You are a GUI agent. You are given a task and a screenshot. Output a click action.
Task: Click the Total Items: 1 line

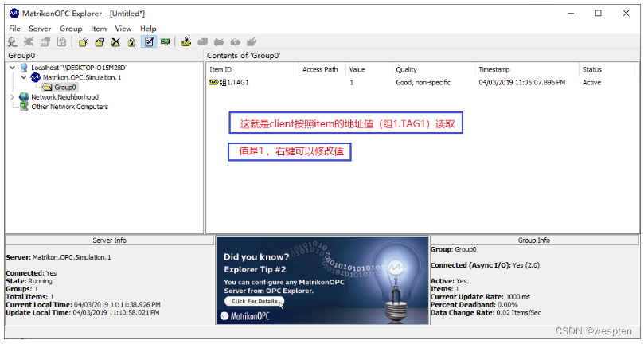(29, 296)
